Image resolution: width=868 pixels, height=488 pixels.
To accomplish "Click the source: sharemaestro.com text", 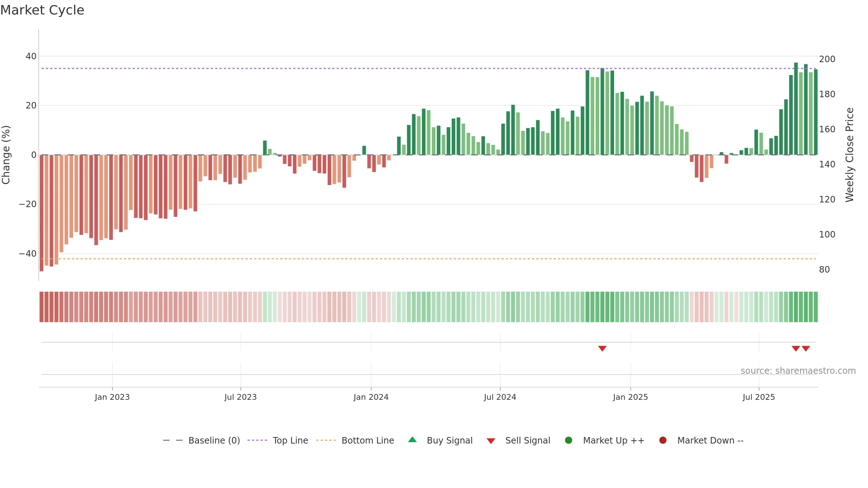I will coord(798,371).
